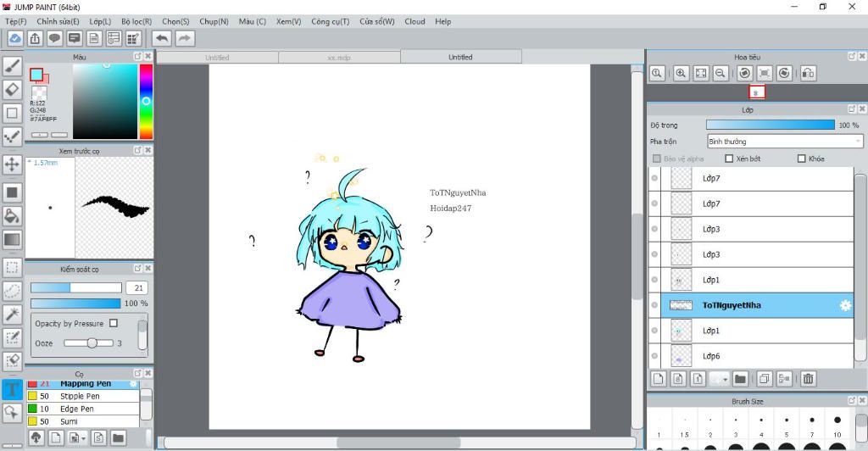Open the Bộ lọc(R) menu
The width and height of the screenshot is (868, 451).
coord(136,21)
